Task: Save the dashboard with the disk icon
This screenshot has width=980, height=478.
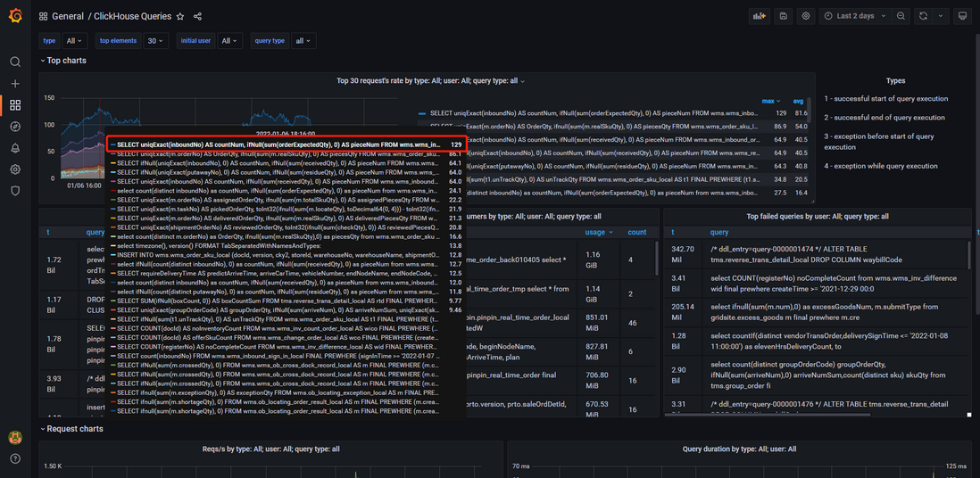Action: coord(784,16)
